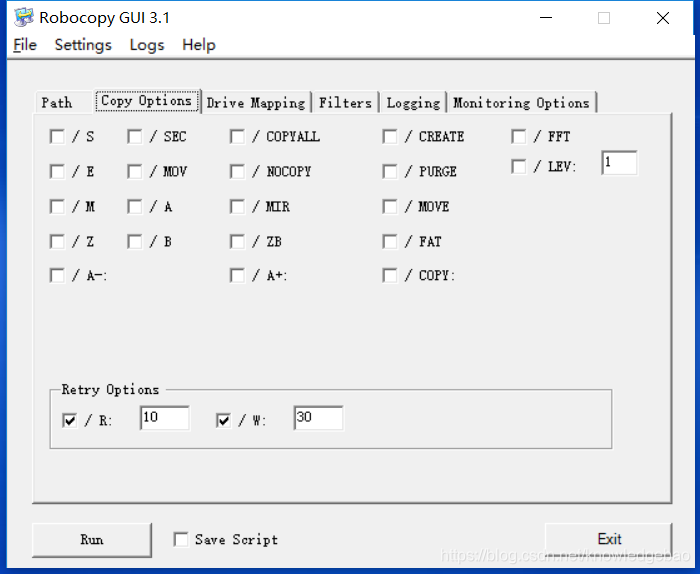
Task: Tick the /LEV: checkbox
Action: 518,167
